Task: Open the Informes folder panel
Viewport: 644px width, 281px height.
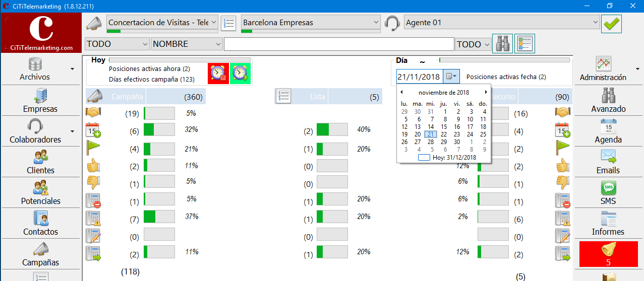Action: [x=609, y=224]
